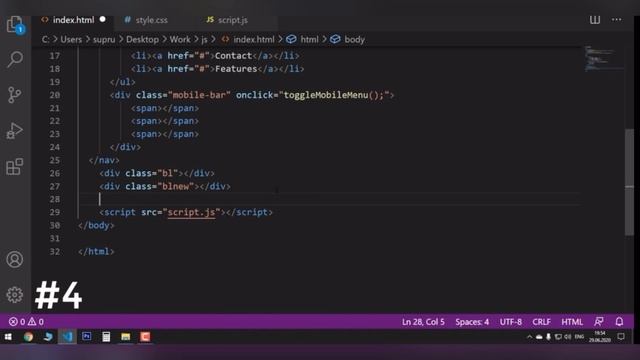Select js folder in the breadcrumb path

[x=204, y=40]
